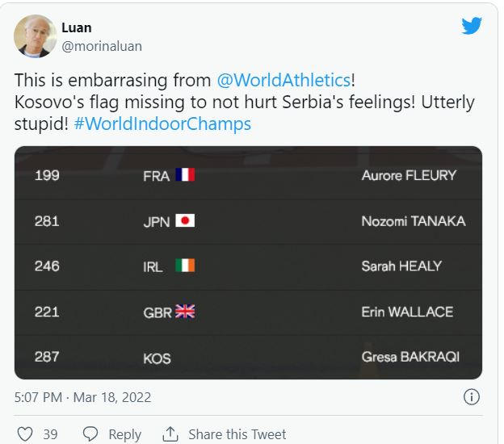Click the Reply button label
The image size is (504, 444).
click(124, 434)
